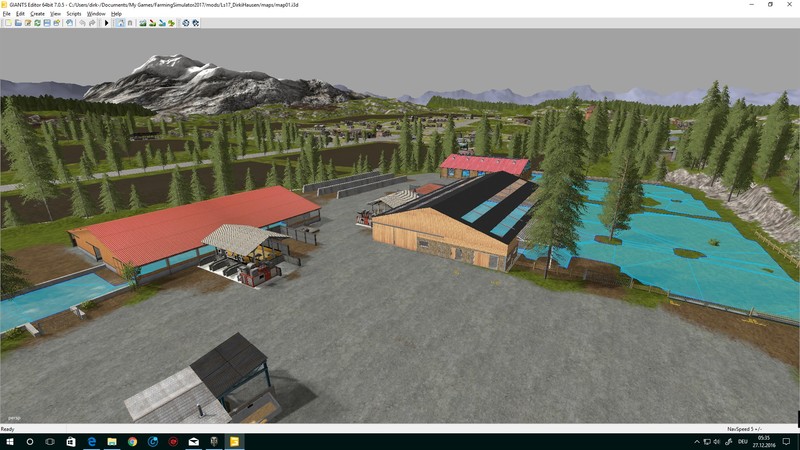The height and width of the screenshot is (450, 800).
Task: Open Google Chrome from the taskbar
Action: pyautogui.click(x=132, y=441)
